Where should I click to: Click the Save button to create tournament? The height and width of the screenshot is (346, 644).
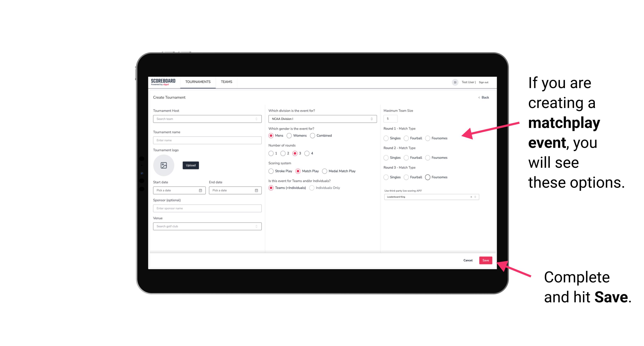pos(486,260)
